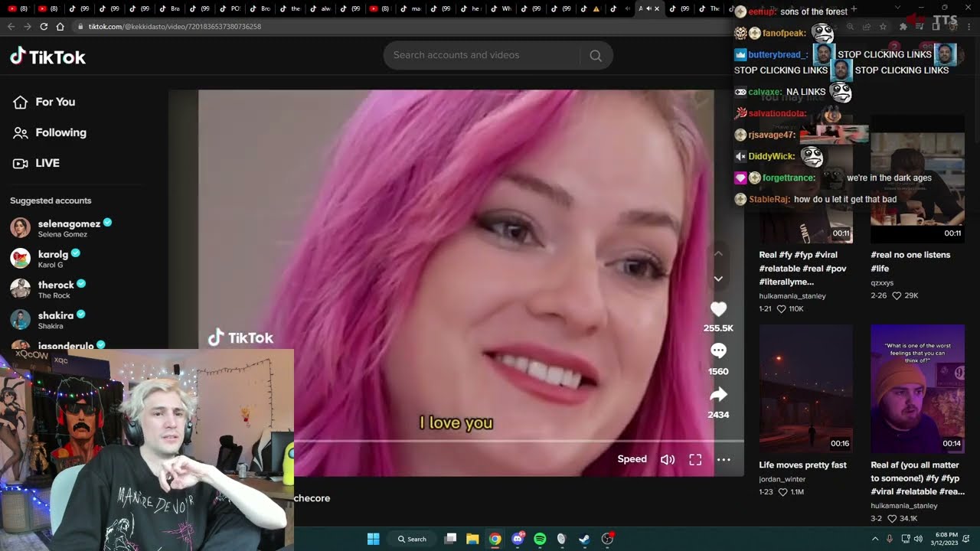Viewport: 980px width, 551px height.
Task: Open the Windows Start menu
Action: [374, 539]
